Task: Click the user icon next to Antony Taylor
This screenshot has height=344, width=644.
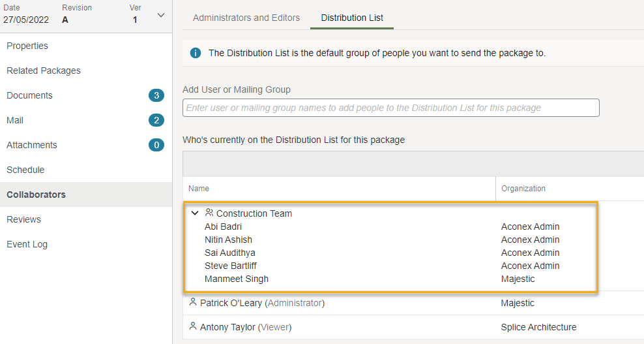Action: click(x=193, y=327)
